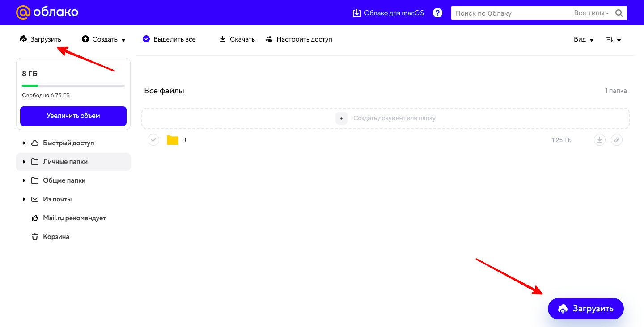Screen dimensions: 644x327
Task: Click Настроить доступ in toolbar
Action: (x=299, y=39)
